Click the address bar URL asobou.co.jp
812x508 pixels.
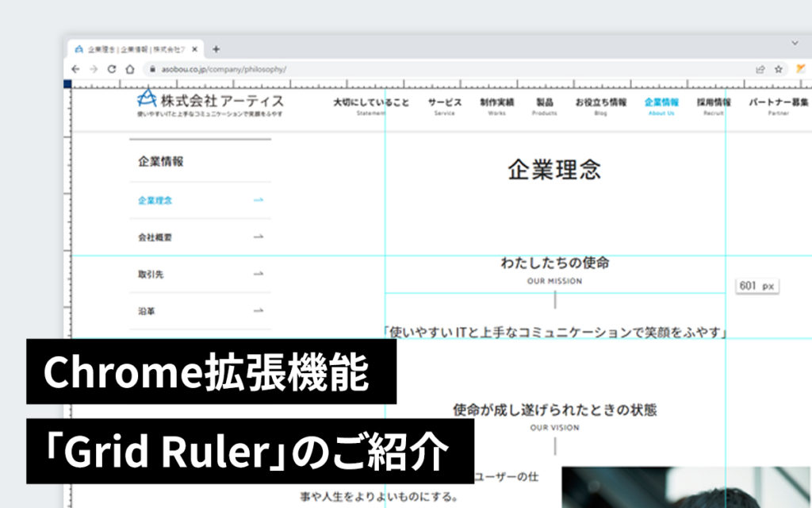click(223, 69)
